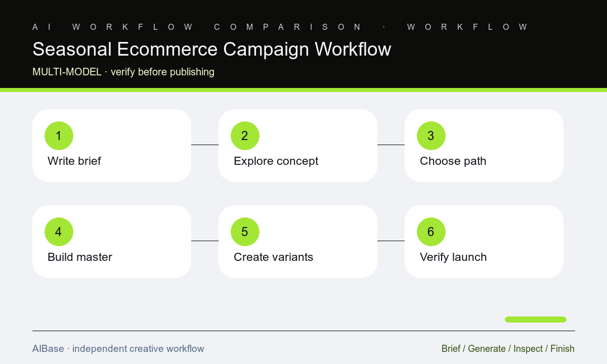
Task: Select the 'Build master' label
Action: coord(80,257)
